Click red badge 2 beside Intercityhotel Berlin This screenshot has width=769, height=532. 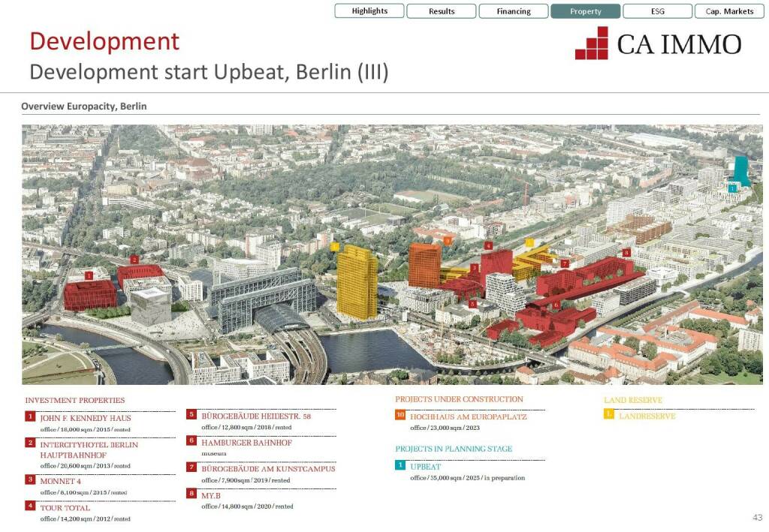pos(30,443)
